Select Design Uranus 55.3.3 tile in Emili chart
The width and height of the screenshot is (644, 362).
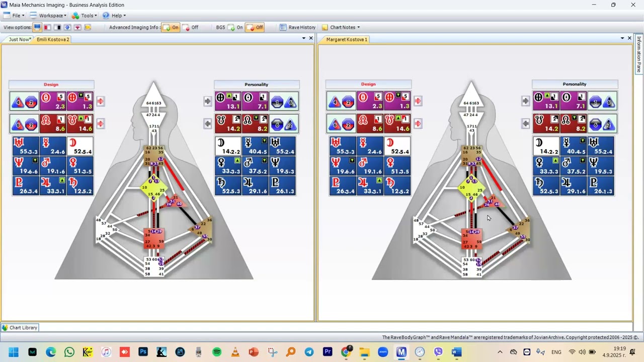pos(26,146)
